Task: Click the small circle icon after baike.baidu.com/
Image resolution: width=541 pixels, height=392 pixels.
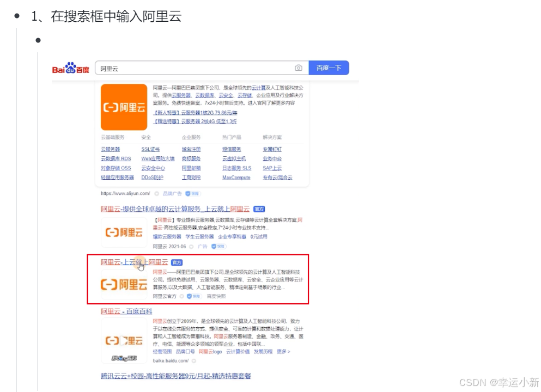Action: pos(194,361)
